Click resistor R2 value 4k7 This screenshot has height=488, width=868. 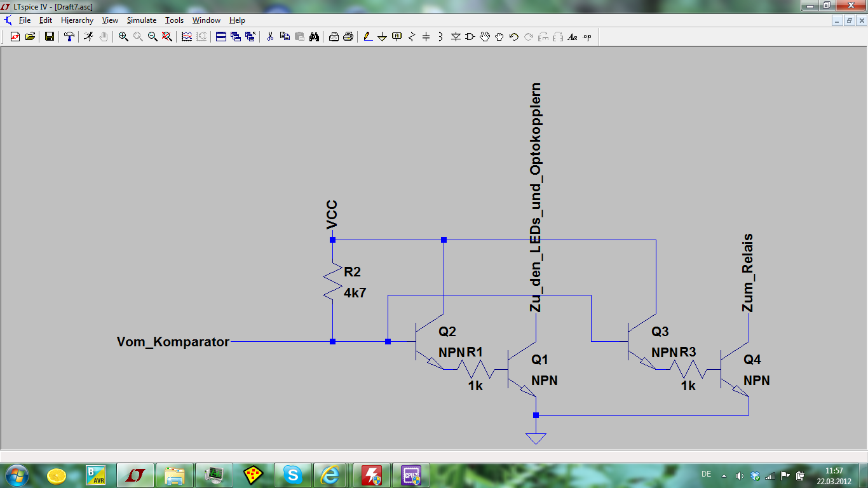point(355,293)
